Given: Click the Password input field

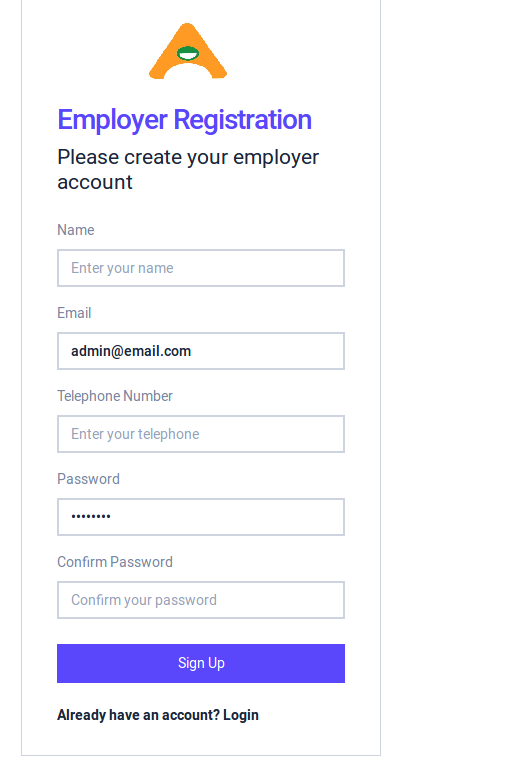Looking at the screenshot, I should tap(201, 517).
